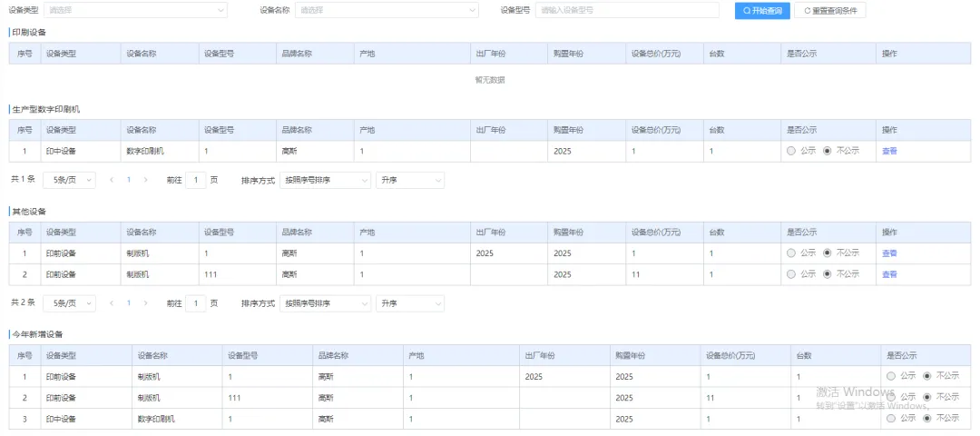Open the 设备类型 filter dropdown
The image size is (980, 436).
135,10
